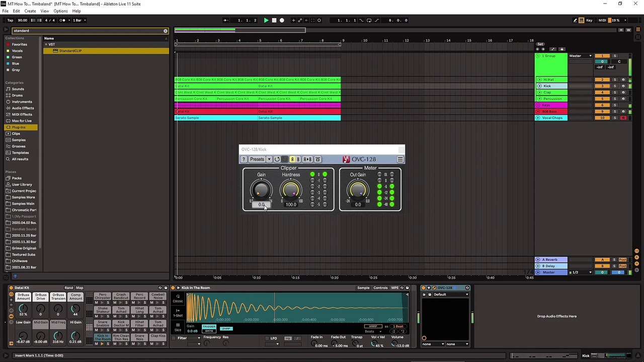This screenshot has height=362, width=644.
Task: Unfold the Percussion track
Action: pos(539,99)
